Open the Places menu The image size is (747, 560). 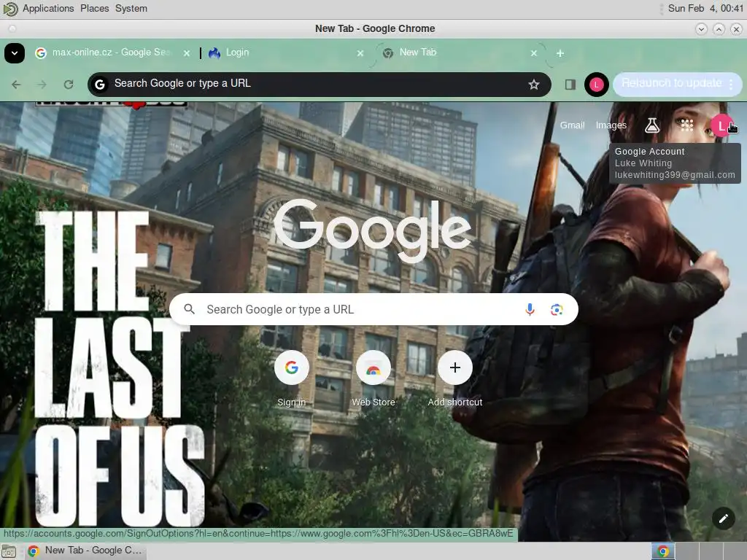point(94,9)
